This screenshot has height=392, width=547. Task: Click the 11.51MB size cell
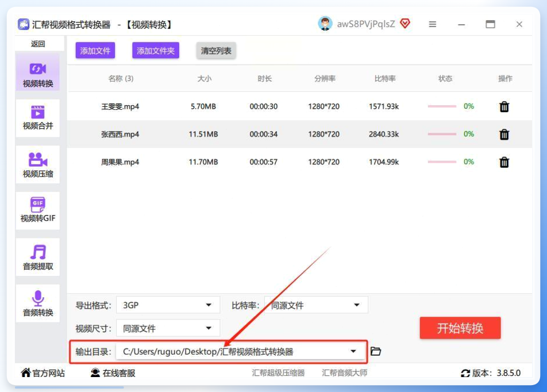click(x=203, y=134)
